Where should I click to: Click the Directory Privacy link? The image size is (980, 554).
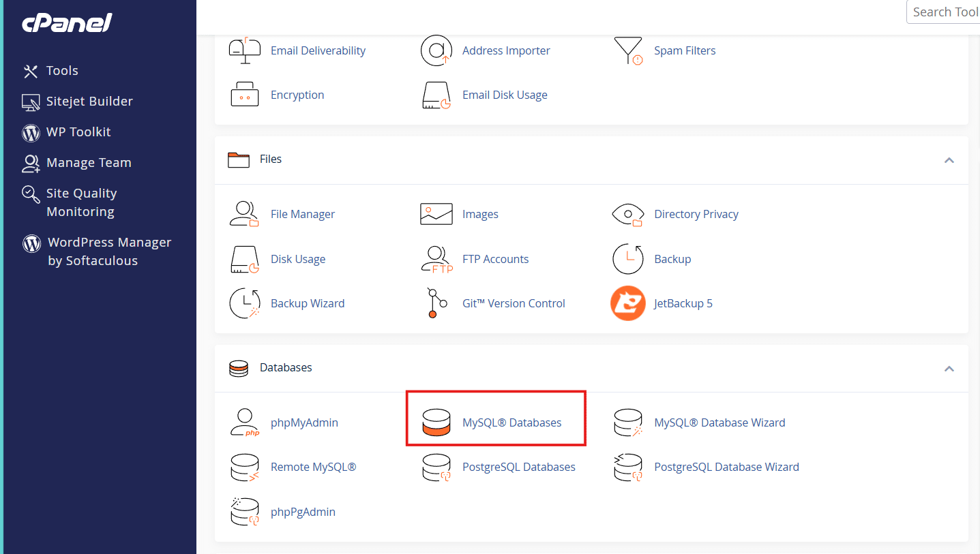coord(696,214)
